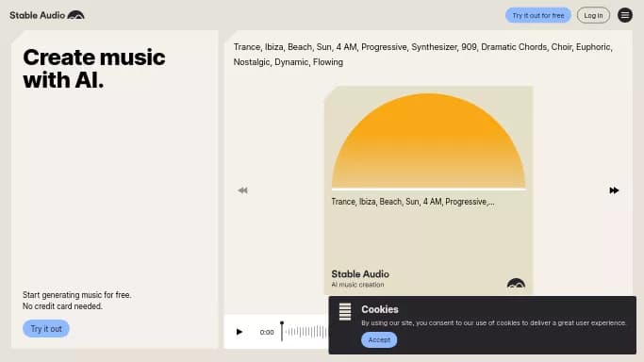Click the audio waveform progress bar
Screen dimensions: 644x362
click(x=306, y=332)
